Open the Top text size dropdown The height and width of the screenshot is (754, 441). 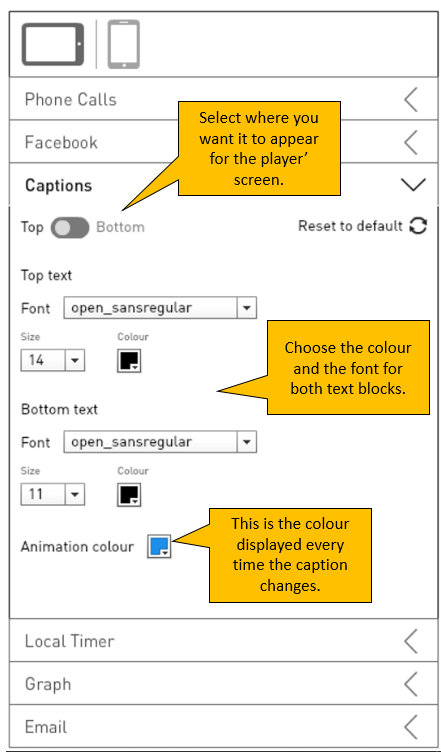[53, 360]
